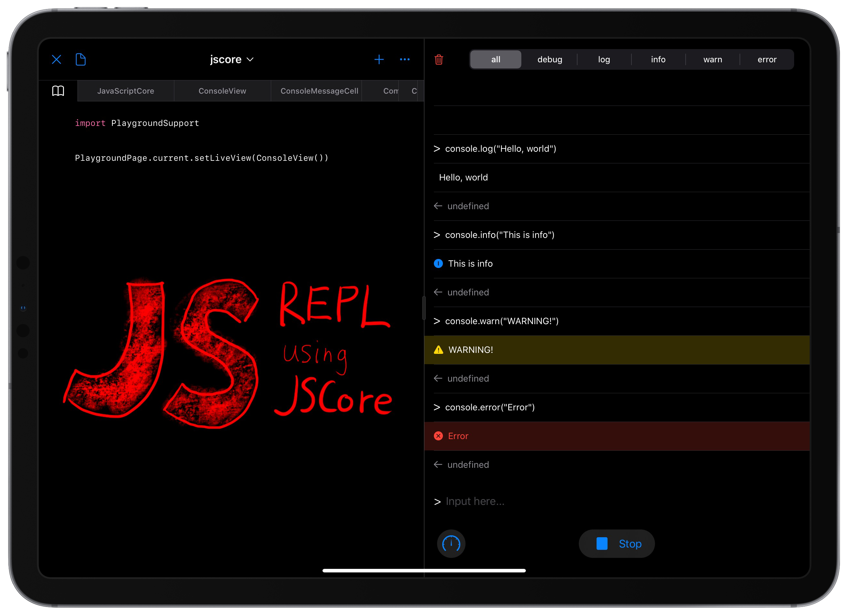Grab the split view divider handle
This screenshot has width=849, height=616.
click(x=424, y=308)
